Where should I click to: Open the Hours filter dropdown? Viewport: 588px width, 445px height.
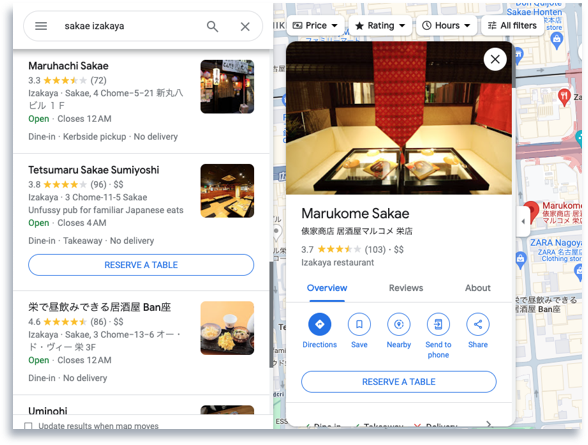(446, 25)
